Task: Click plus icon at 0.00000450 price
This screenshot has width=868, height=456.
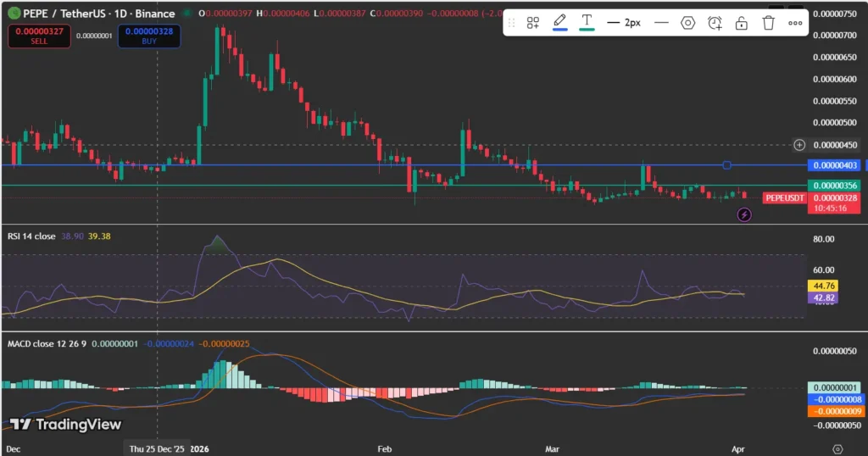Action: click(x=799, y=145)
